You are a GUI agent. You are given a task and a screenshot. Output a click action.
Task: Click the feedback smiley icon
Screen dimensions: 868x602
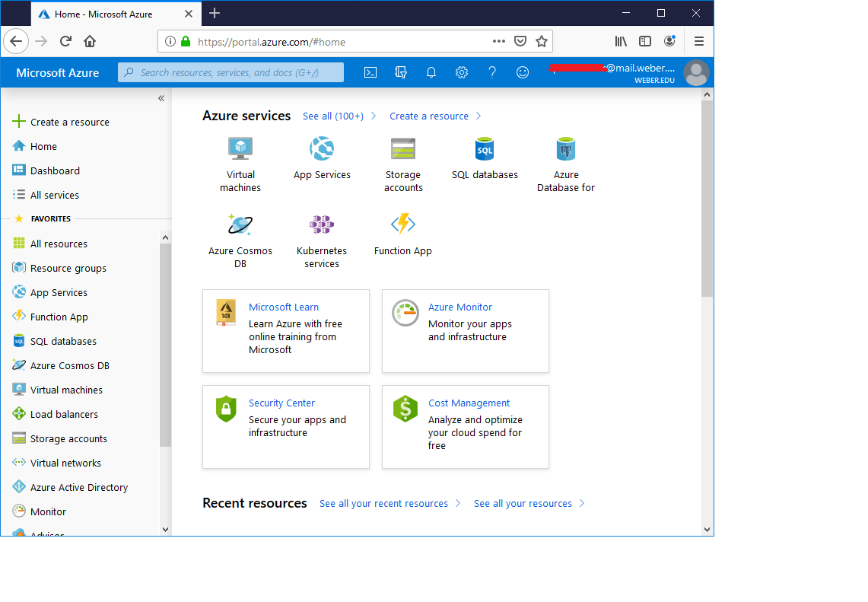523,72
